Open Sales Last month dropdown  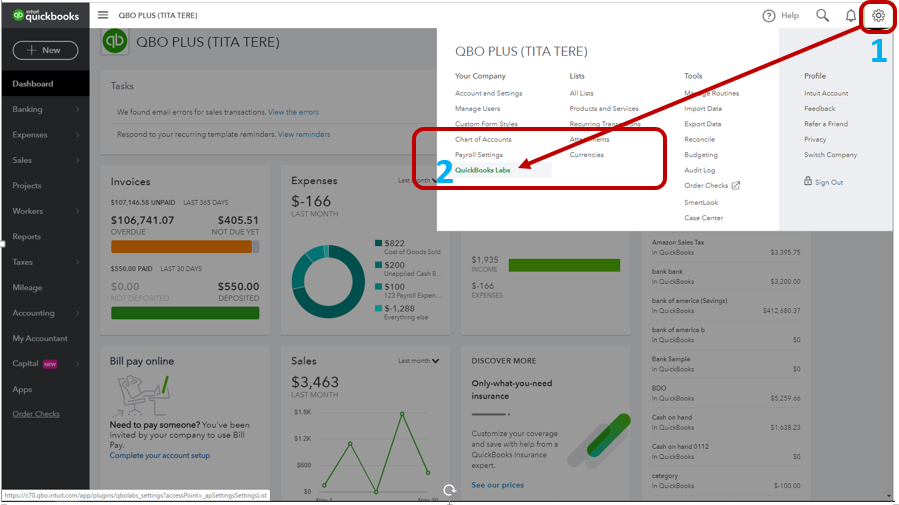pos(419,361)
